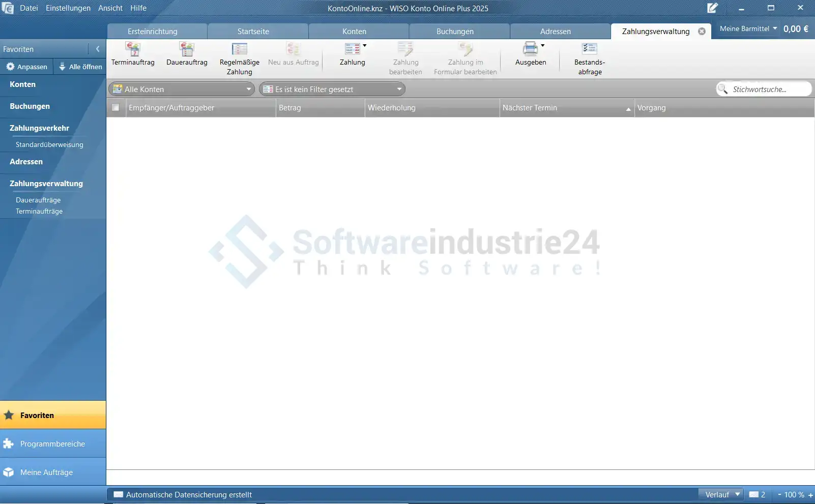Image resolution: width=815 pixels, height=504 pixels.
Task: Click the Terminauftrag toolbar icon
Action: (x=133, y=49)
